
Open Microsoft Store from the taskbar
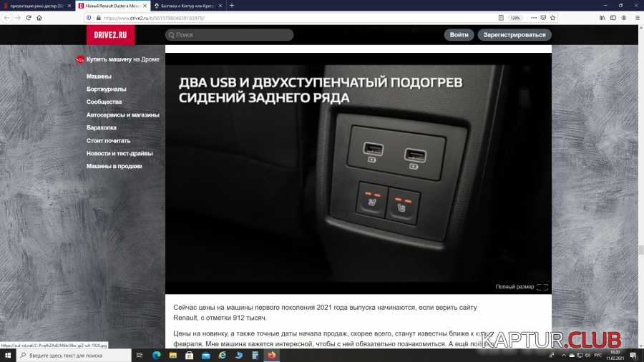click(190, 356)
